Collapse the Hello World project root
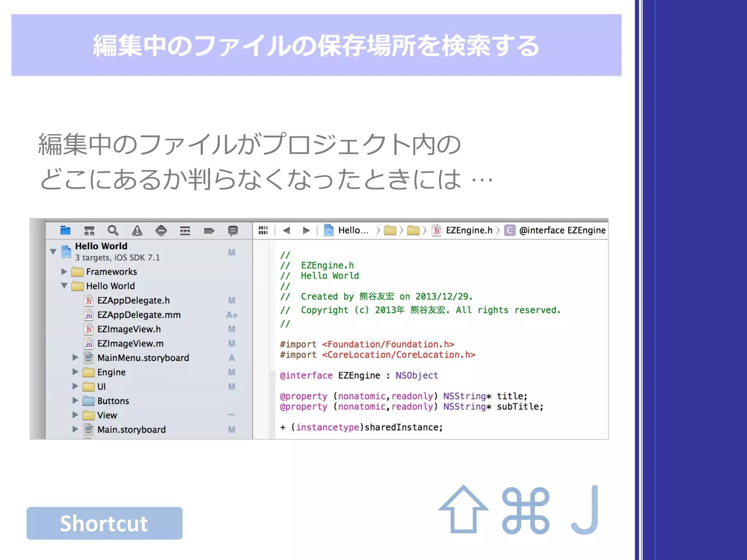 pyautogui.click(x=53, y=252)
